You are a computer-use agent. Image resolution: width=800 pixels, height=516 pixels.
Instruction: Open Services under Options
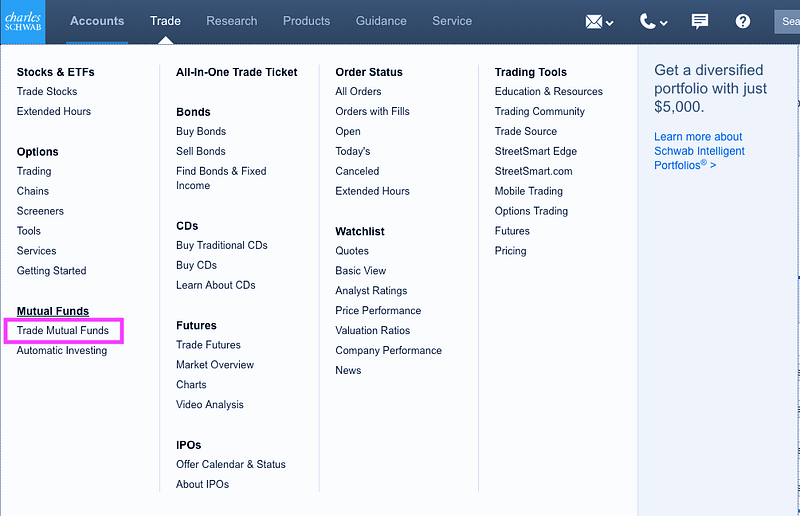36,251
